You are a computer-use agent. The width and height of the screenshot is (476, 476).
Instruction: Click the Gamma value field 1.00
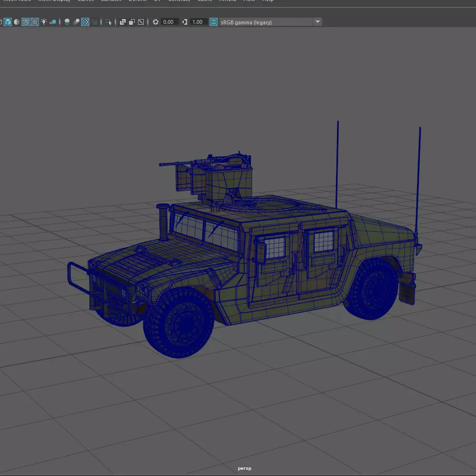point(198,22)
